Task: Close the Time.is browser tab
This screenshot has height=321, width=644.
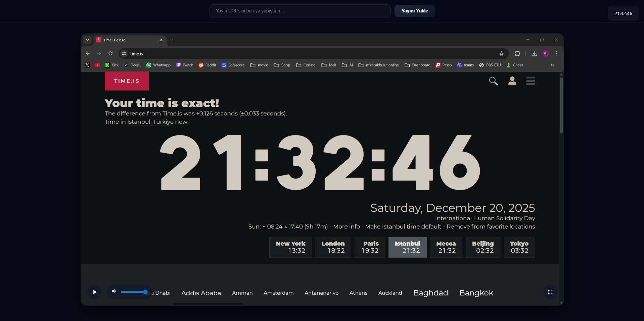Action: click(x=161, y=40)
